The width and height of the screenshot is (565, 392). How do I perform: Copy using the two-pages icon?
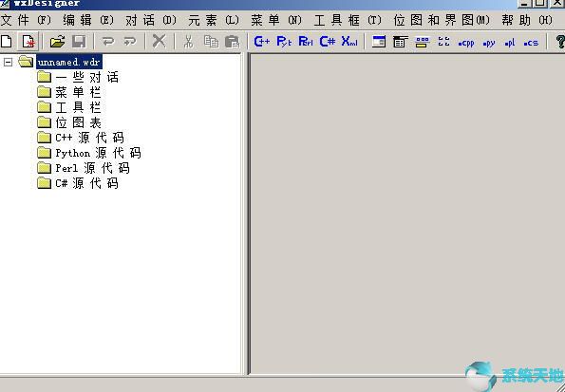(211, 42)
